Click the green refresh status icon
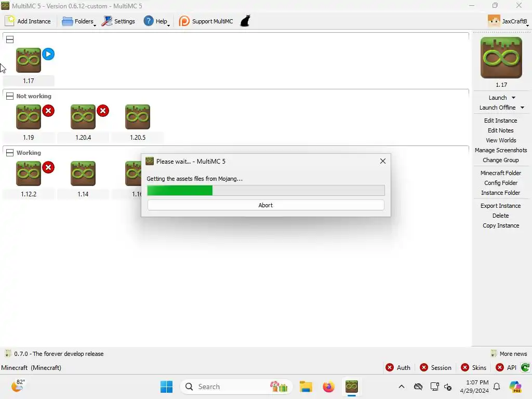The image size is (532, 399). click(525, 367)
